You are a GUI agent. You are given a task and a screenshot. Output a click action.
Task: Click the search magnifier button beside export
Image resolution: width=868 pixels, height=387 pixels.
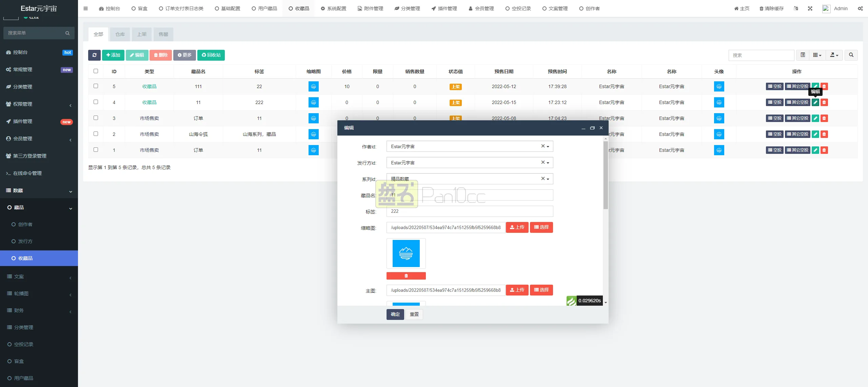tap(851, 55)
